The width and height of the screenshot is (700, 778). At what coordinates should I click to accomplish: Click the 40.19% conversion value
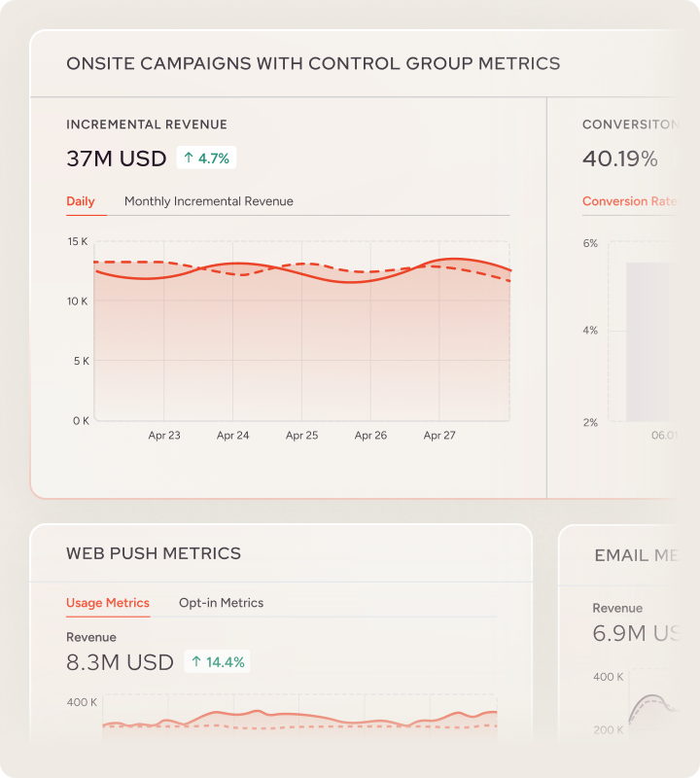[620, 159]
